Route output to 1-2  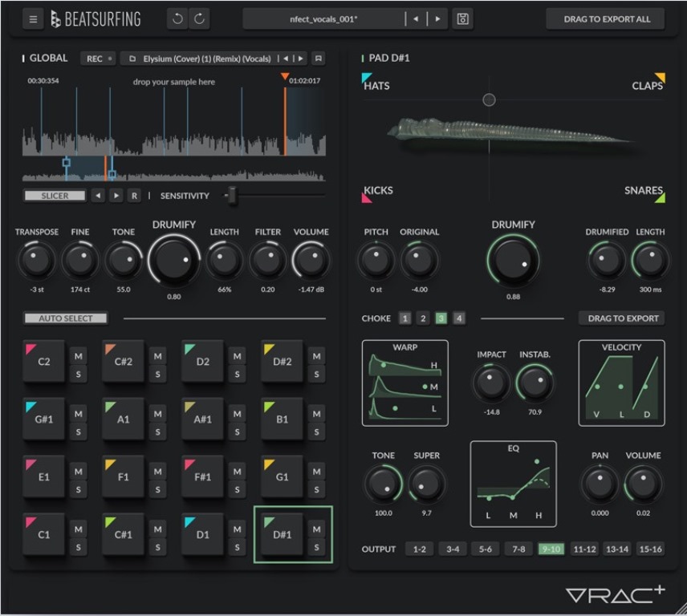pyautogui.click(x=419, y=549)
